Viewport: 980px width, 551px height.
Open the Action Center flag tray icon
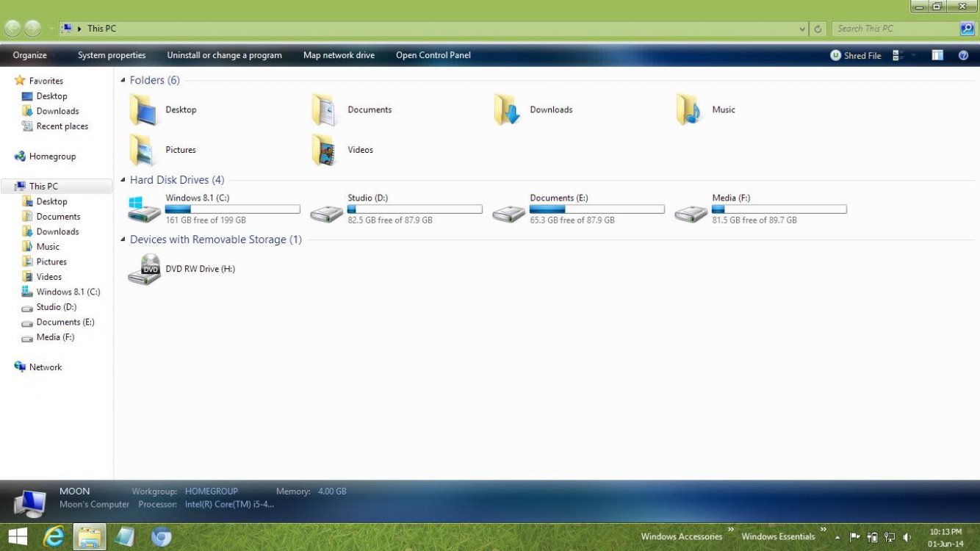pos(855,537)
